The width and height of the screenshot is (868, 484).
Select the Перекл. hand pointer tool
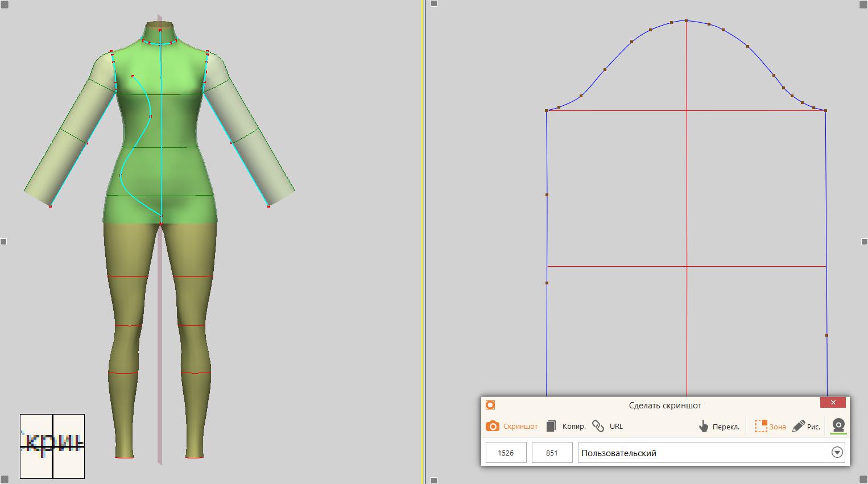(704, 427)
